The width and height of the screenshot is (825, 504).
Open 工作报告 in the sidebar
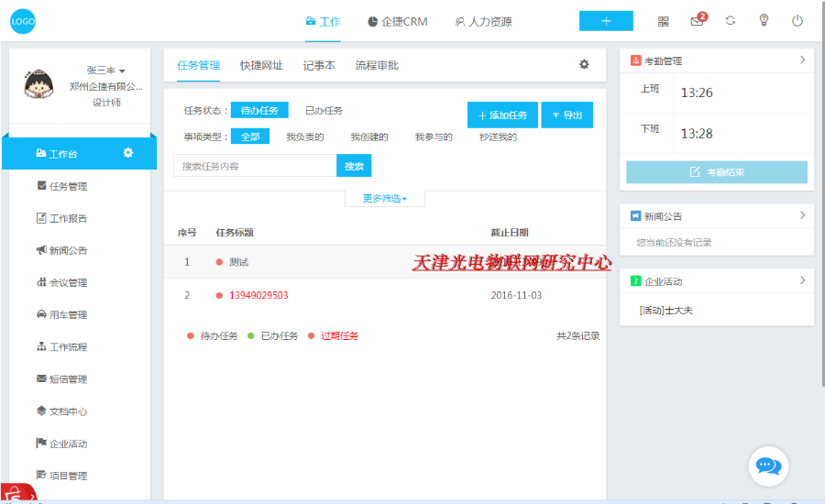[62, 218]
